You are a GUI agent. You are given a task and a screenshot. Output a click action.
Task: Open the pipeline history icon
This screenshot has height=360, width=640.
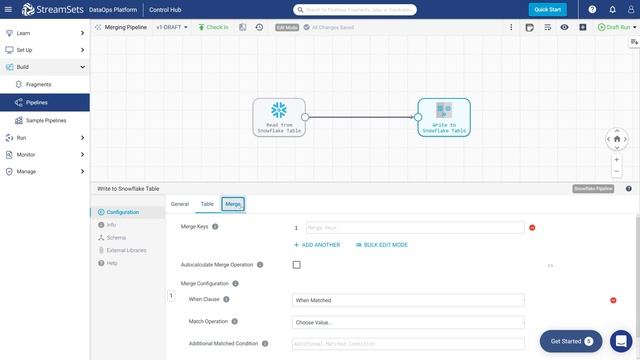(x=259, y=27)
